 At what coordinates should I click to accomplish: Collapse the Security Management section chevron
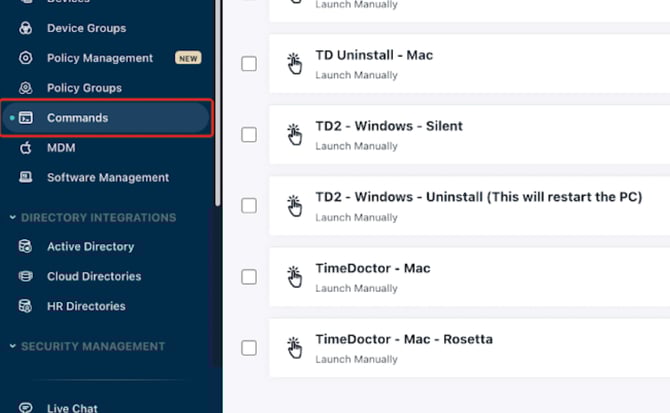[13, 346]
